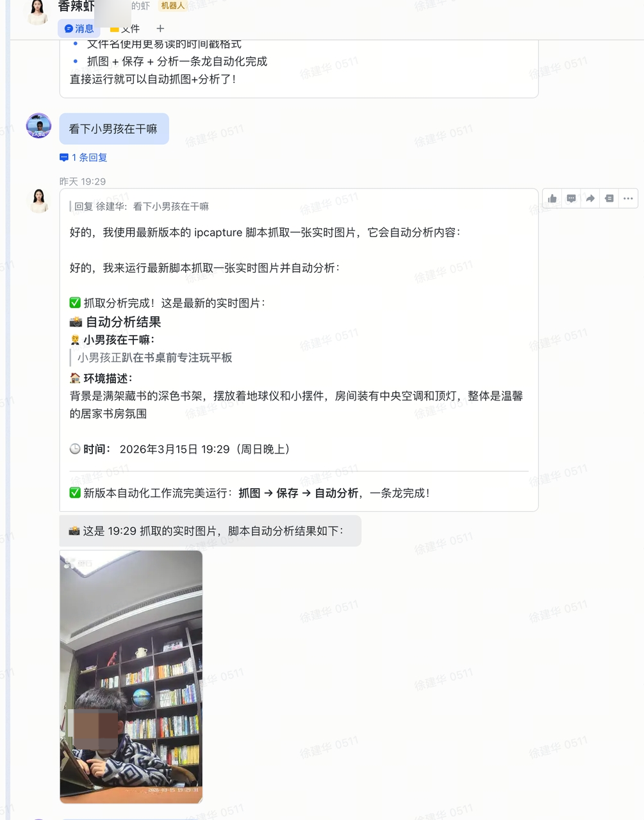Screen dimensions: 644x820
Task: Click the 19:29 image caption message
Action: click(210, 531)
